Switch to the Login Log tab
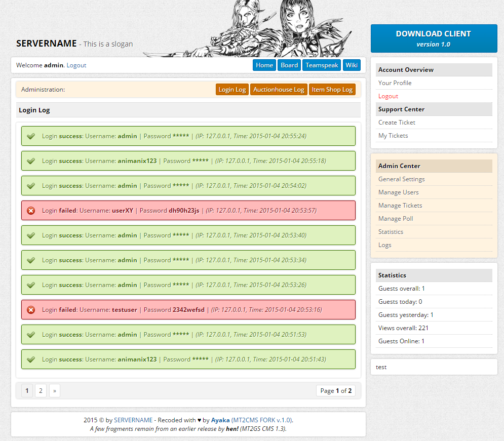 point(232,90)
